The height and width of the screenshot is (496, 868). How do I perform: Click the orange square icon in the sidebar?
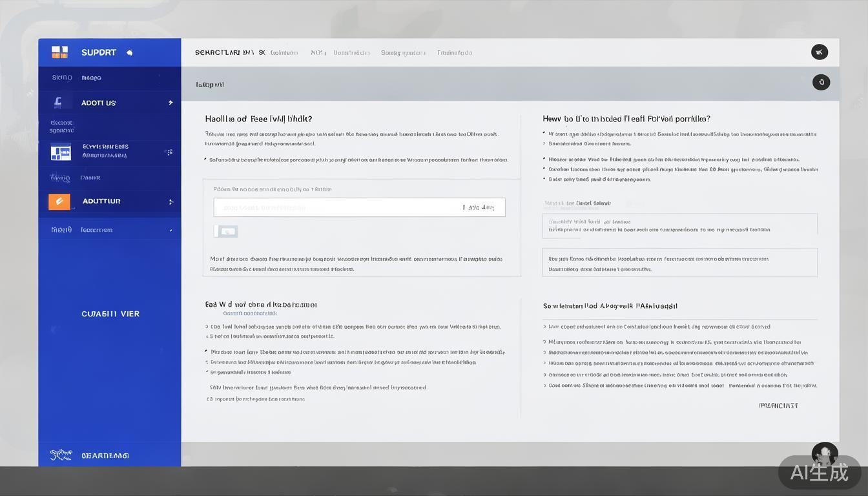(x=59, y=201)
